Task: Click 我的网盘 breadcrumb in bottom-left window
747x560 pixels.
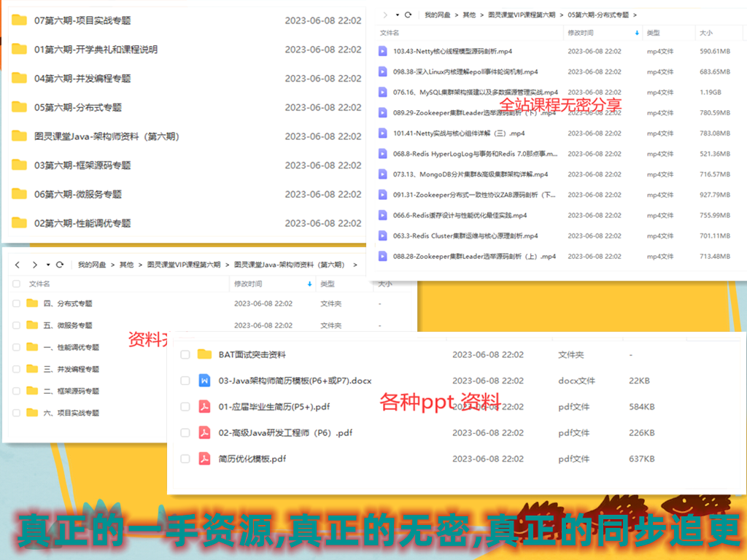Action: (x=92, y=264)
